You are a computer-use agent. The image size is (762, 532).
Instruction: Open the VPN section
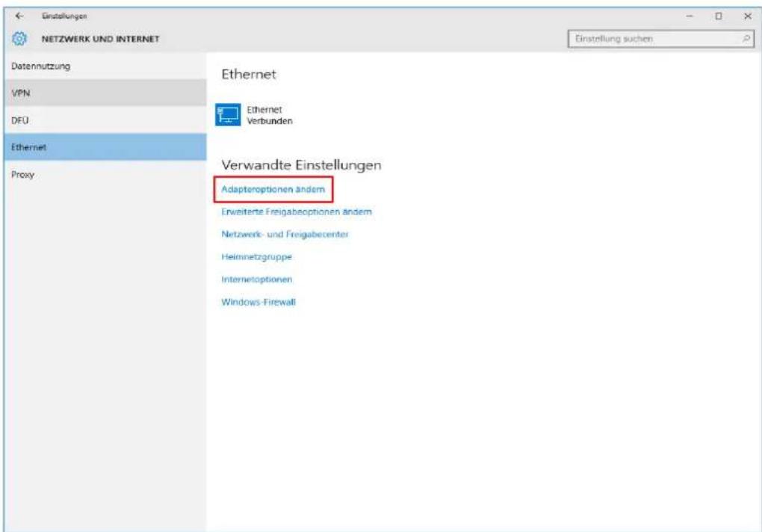coord(105,93)
